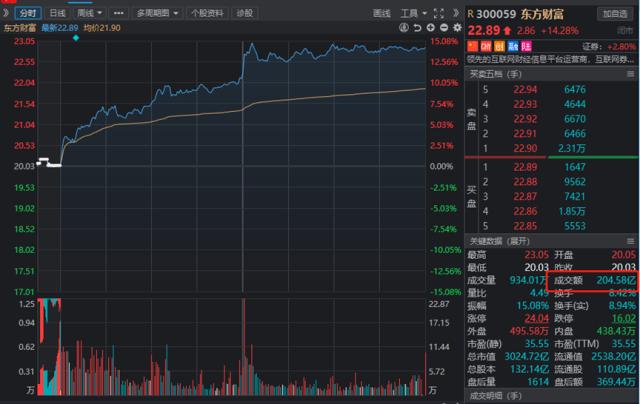The width and height of the screenshot is (640, 404).
Task: Switch to the 分时 chart tab
Action: tap(26, 13)
